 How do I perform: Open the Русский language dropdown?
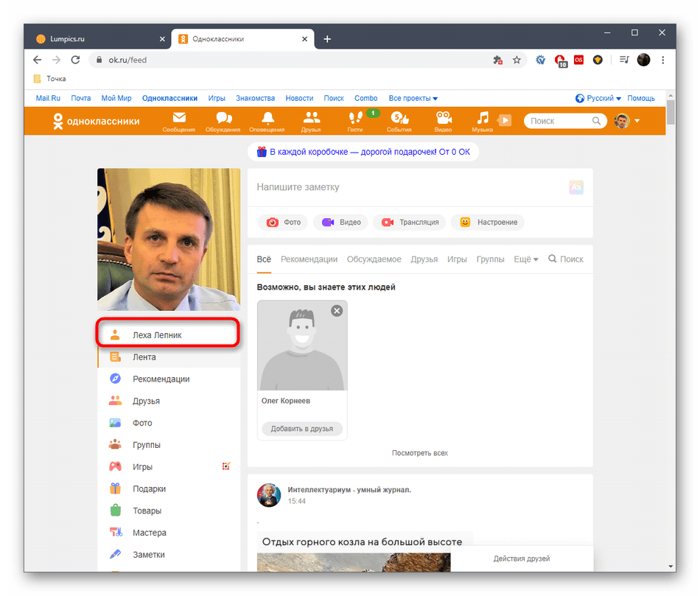pos(601,97)
